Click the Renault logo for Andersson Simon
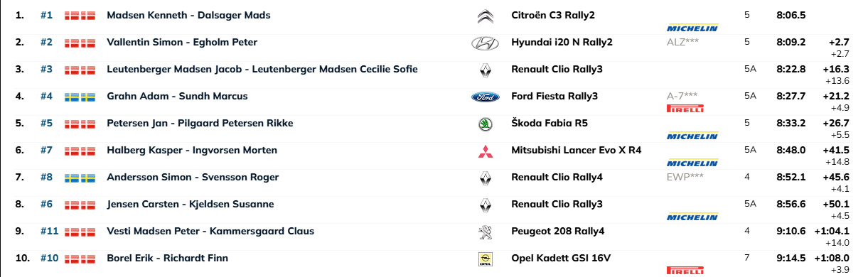868x277 pixels. [x=484, y=178]
